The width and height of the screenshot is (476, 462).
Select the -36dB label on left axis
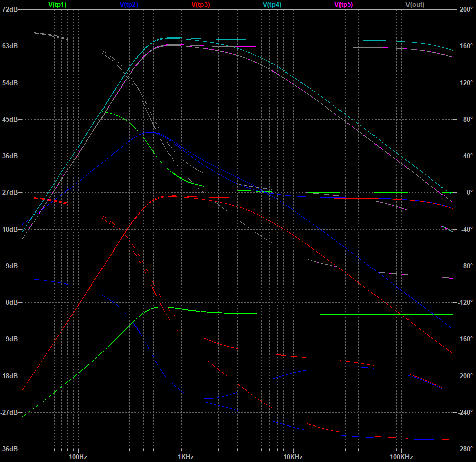[x=10, y=449]
